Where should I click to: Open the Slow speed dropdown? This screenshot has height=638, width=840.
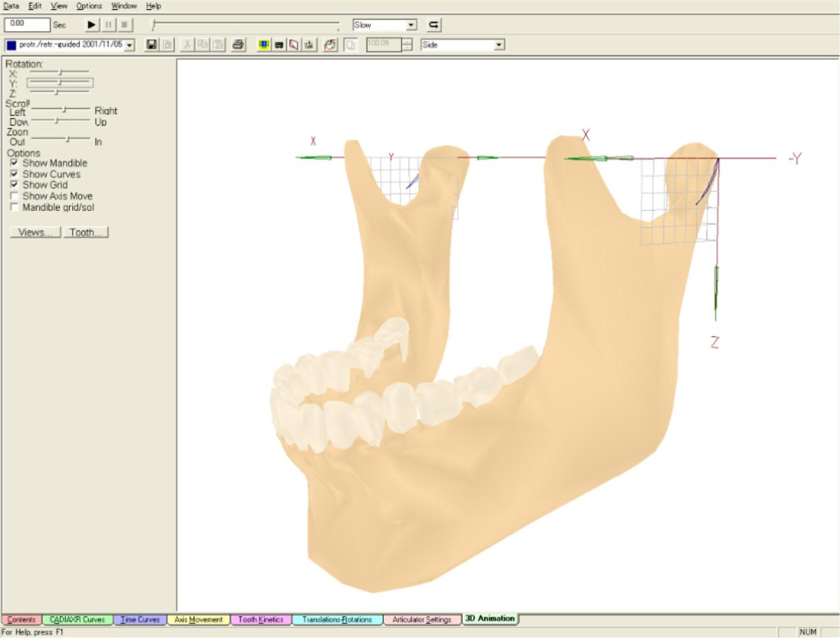pos(411,25)
